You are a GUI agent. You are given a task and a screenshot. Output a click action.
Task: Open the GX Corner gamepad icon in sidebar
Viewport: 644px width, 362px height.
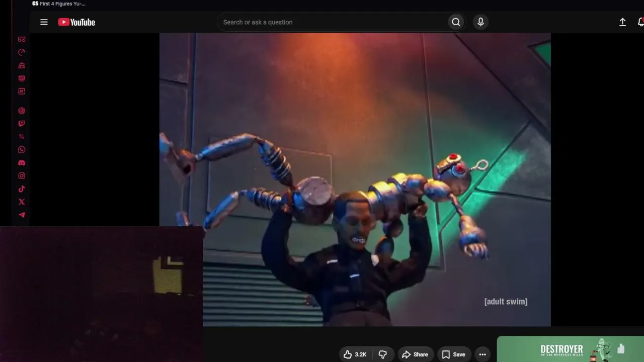(x=22, y=39)
